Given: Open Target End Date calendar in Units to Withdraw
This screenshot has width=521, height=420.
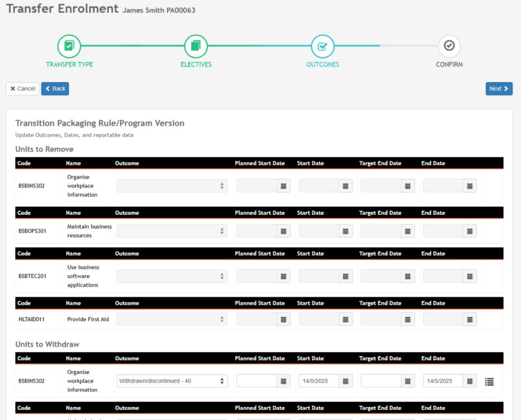Looking at the screenshot, I should point(408,381).
